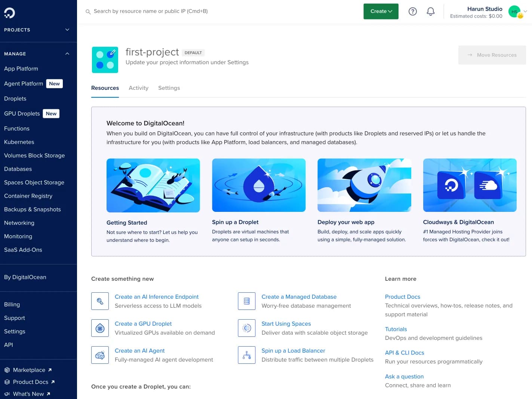Expand the PROJECTS section
Viewport: 532px width, 399px height.
click(x=67, y=30)
